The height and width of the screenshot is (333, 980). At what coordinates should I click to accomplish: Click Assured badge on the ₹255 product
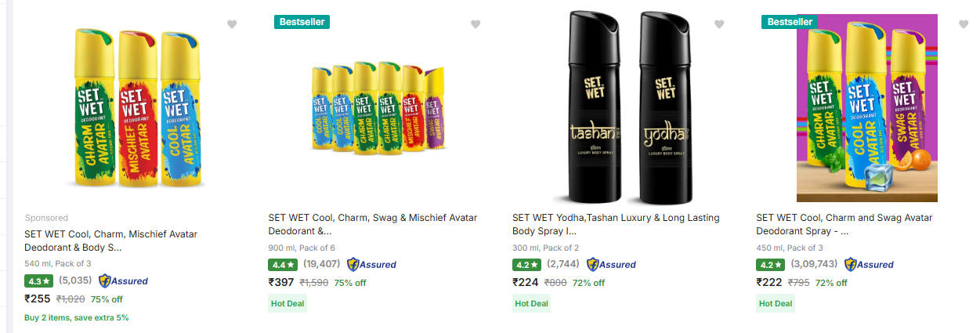point(123,281)
